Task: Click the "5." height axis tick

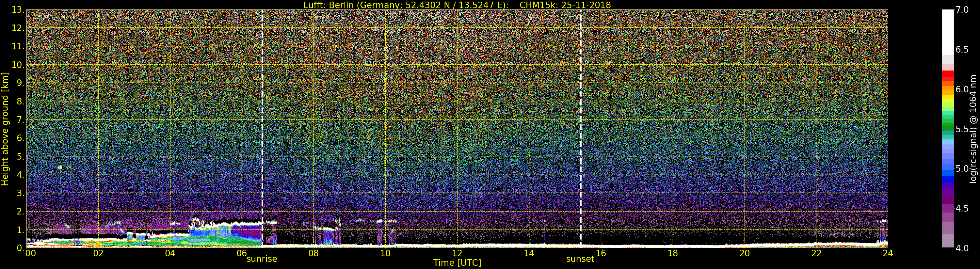Action: (20, 156)
